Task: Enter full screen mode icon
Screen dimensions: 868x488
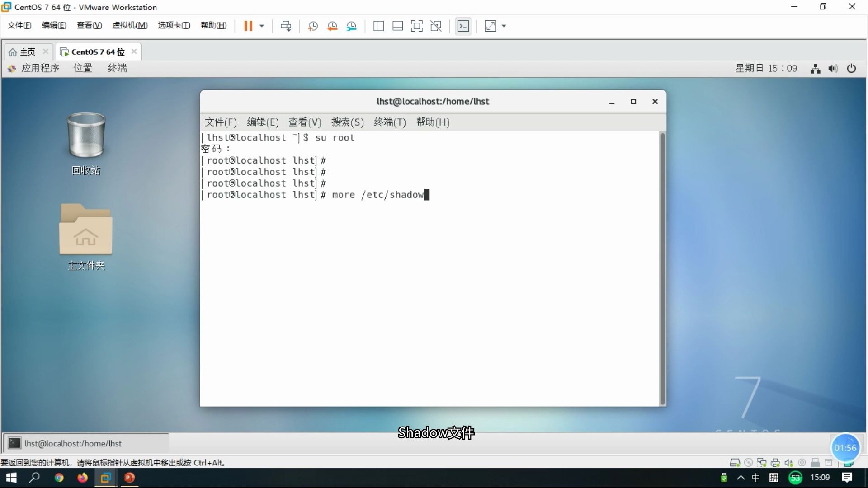Action: click(417, 26)
